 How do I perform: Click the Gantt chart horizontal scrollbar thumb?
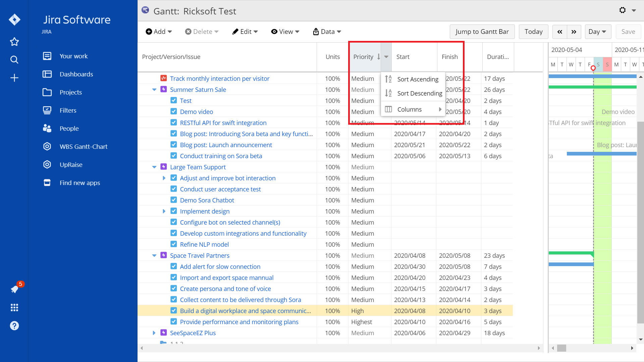pos(561,348)
